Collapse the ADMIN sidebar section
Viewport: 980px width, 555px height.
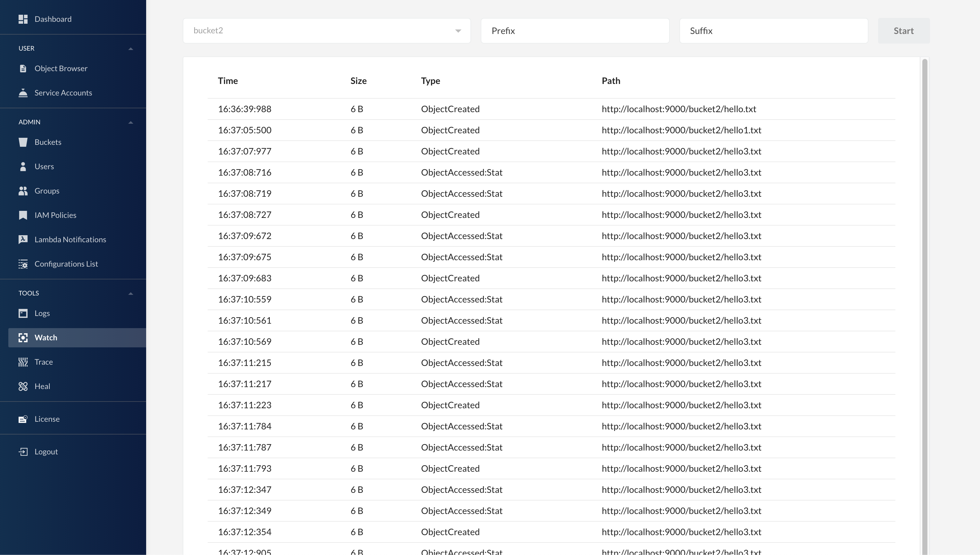131,122
